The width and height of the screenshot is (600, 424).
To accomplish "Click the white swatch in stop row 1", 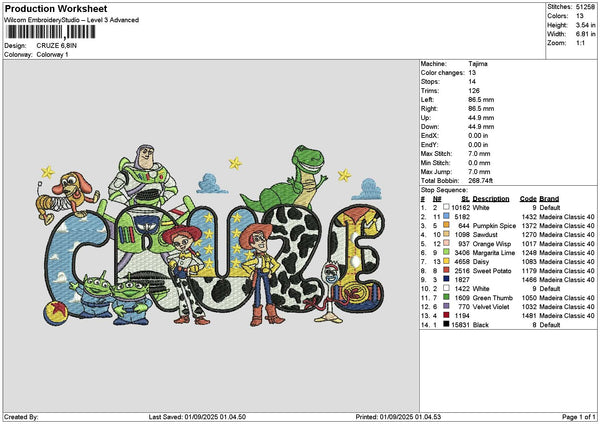I will point(446,207).
